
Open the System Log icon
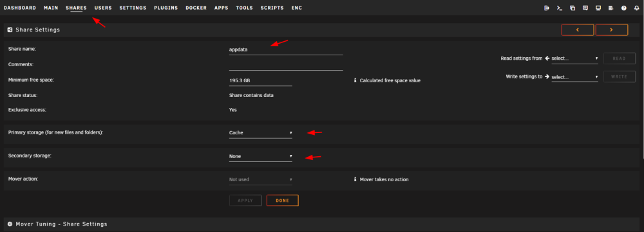(611, 8)
